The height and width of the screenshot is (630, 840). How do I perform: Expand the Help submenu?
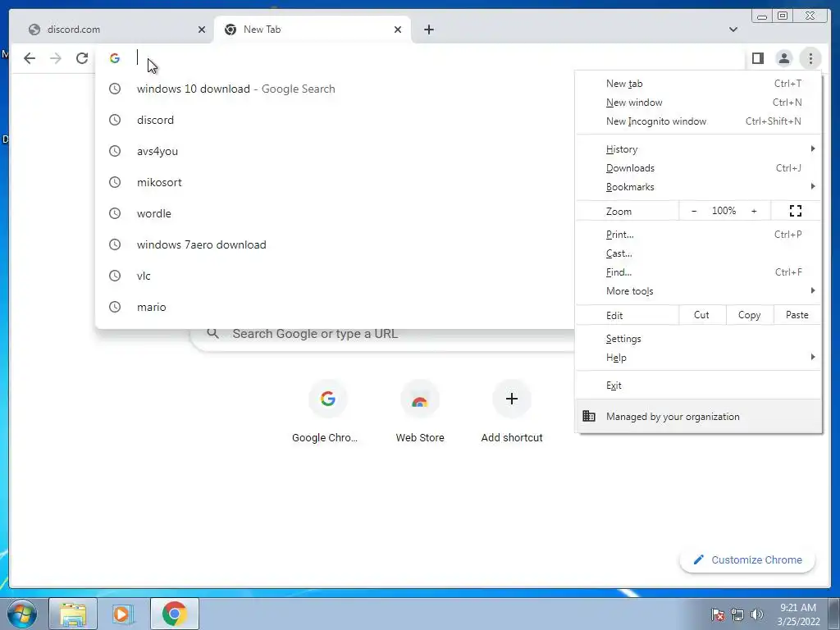[x=699, y=358]
